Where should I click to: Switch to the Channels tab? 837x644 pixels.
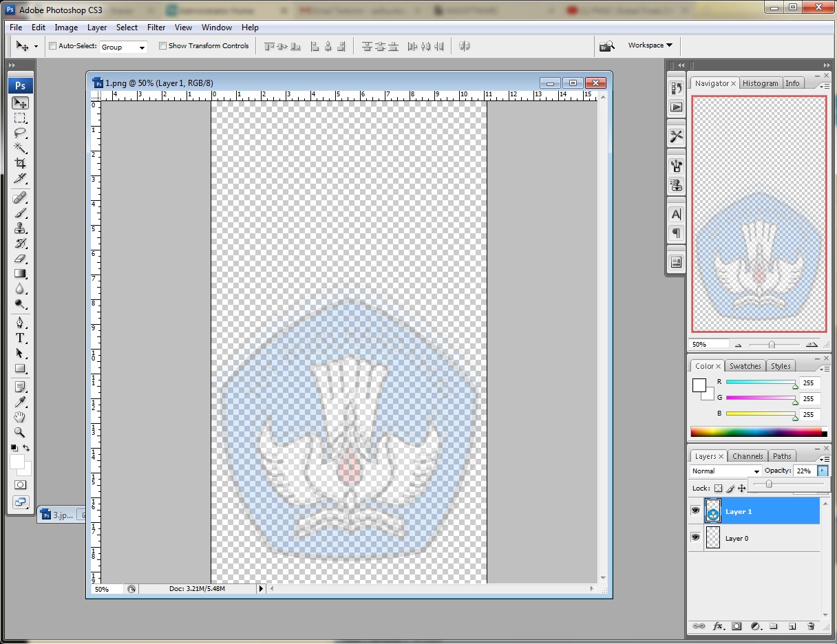pos(748,456)
